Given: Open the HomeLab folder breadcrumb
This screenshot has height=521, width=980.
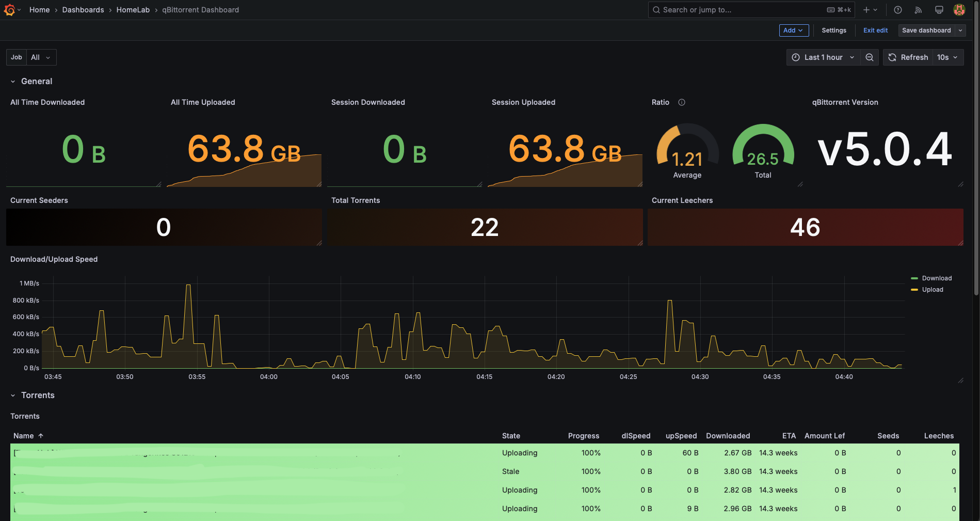Looking at the screenshot, I should (x=133, y=10).
